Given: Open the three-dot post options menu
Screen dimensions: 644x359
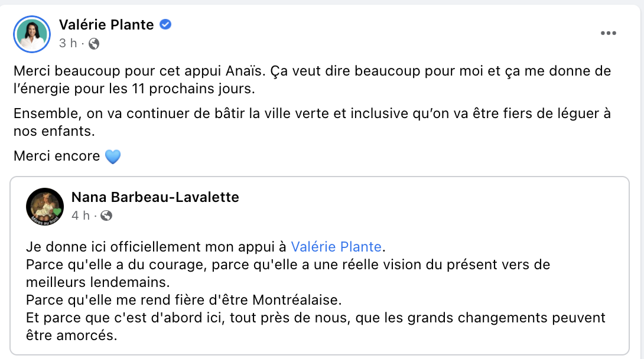Looking at the screenshot, I should pos(609,33).
